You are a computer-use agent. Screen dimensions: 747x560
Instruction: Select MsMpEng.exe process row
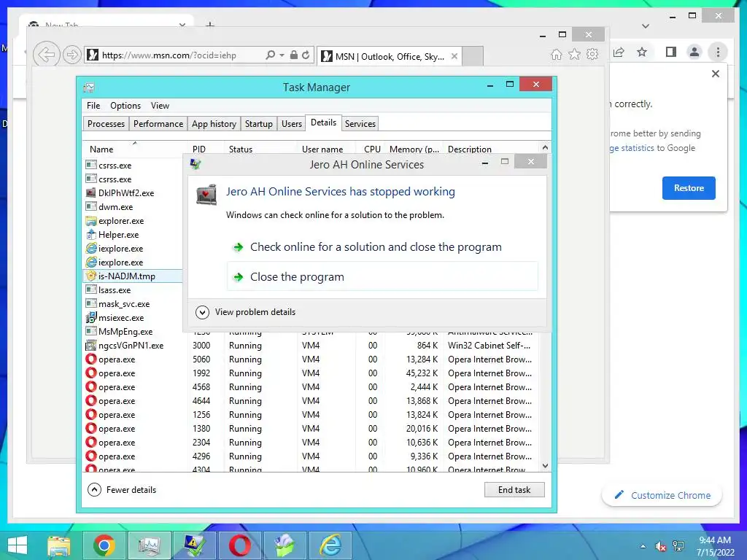point(133,332)
